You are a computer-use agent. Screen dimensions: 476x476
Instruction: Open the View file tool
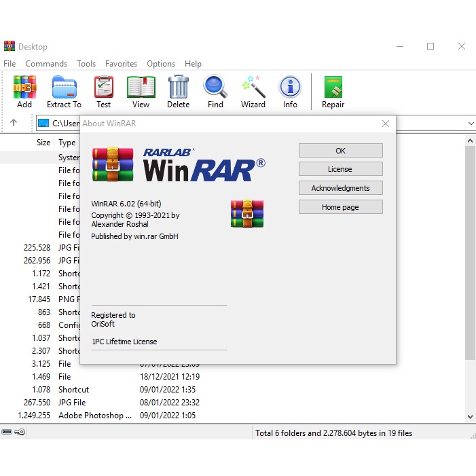tap(141, 91)
